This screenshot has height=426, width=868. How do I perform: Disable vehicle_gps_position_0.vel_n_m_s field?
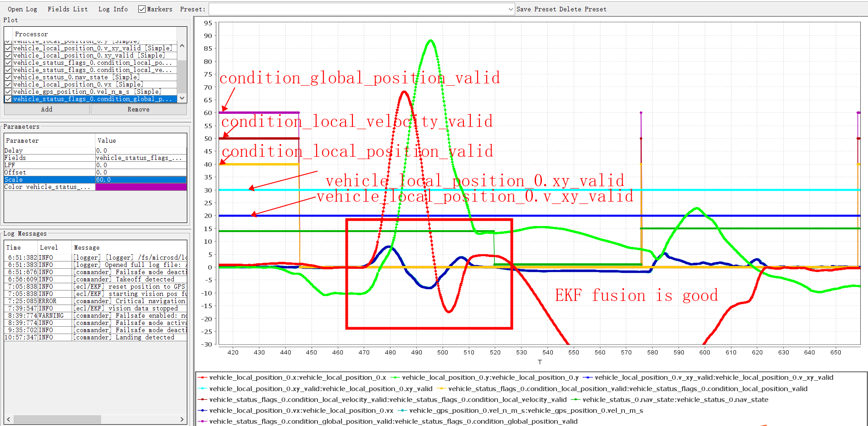pyautogui.click(x=8, y=92)
